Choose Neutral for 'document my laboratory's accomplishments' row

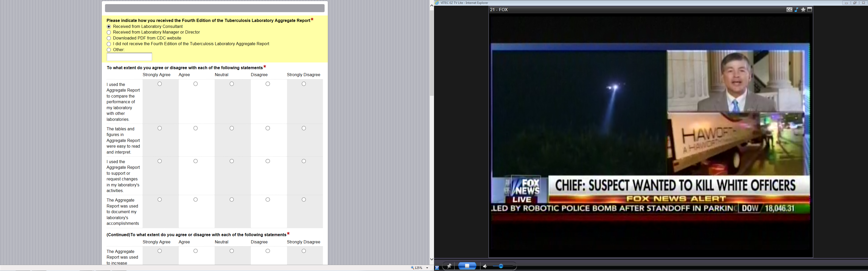click(232, 200)
